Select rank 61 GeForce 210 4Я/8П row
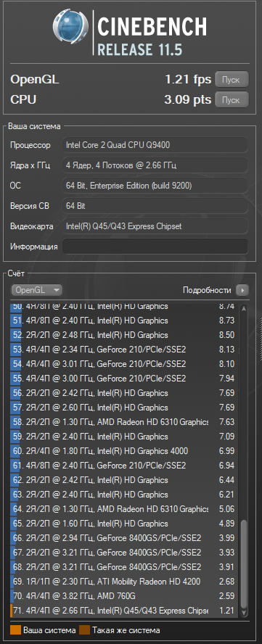This screenshot has height=644, width=262. click(124, 466)
